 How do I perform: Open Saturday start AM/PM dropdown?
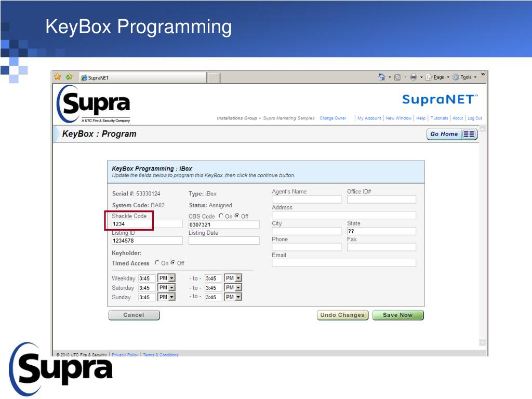click(166, 288)
